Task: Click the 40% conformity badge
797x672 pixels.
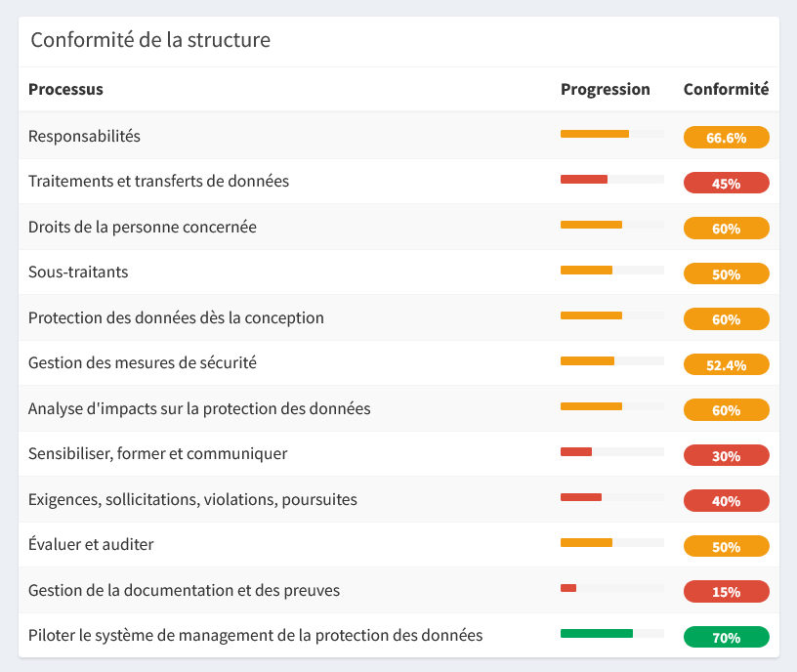Action: [x=726, y=501]
